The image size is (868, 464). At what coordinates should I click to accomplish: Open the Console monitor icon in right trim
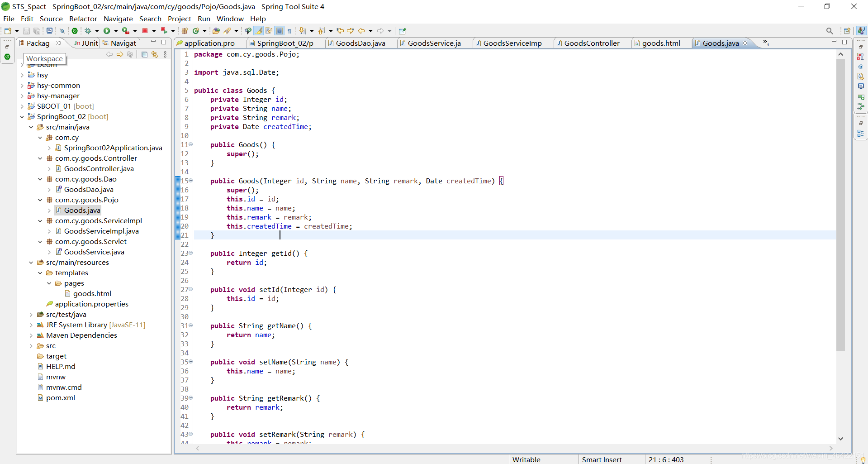point(860,86)
